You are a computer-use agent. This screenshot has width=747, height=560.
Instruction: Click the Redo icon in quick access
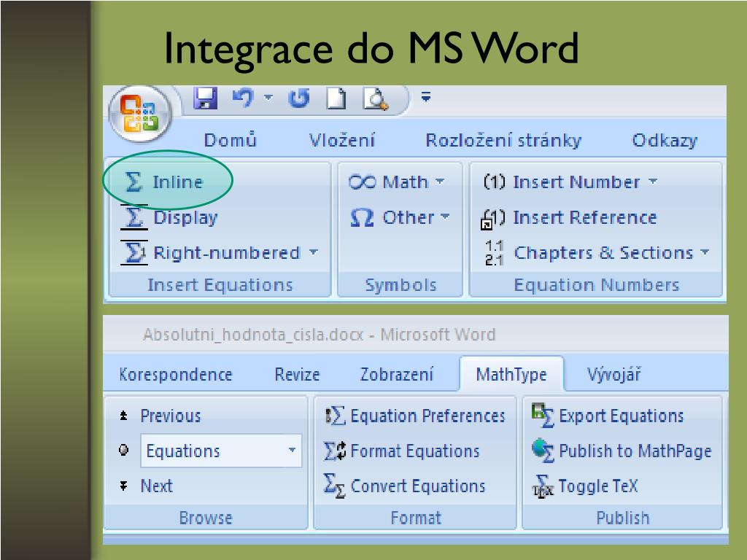[x=298, y=98]
